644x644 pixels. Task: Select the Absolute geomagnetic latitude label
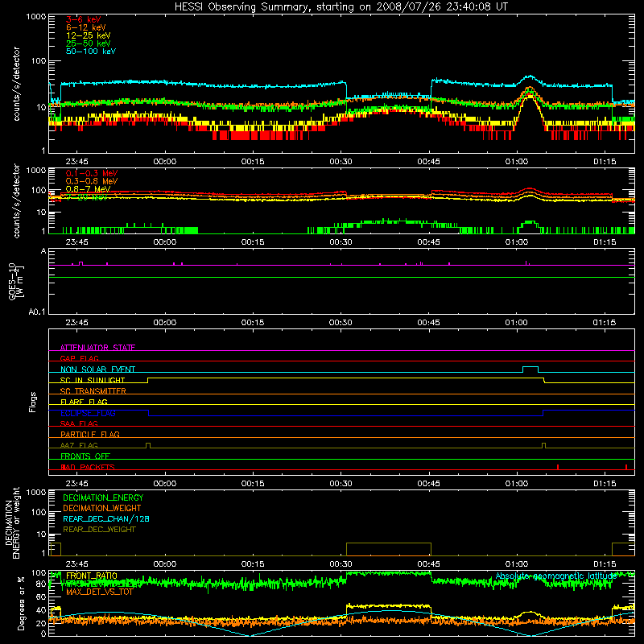pyautogui.click(x=556, y=576)
